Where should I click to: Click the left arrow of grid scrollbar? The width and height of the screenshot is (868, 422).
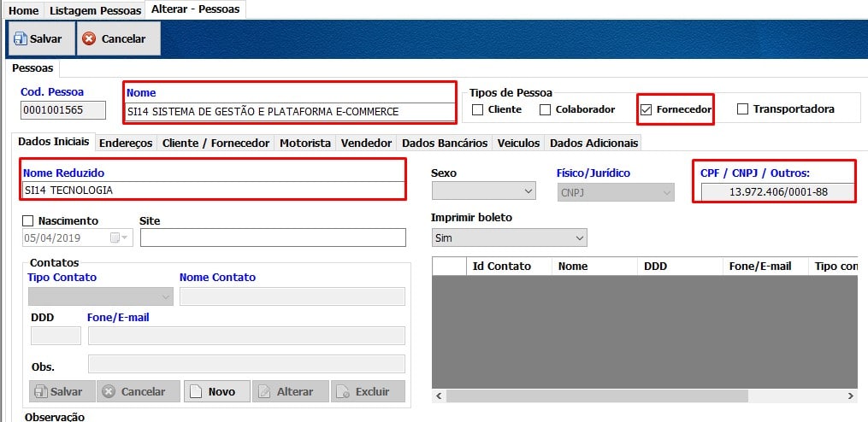439,396
